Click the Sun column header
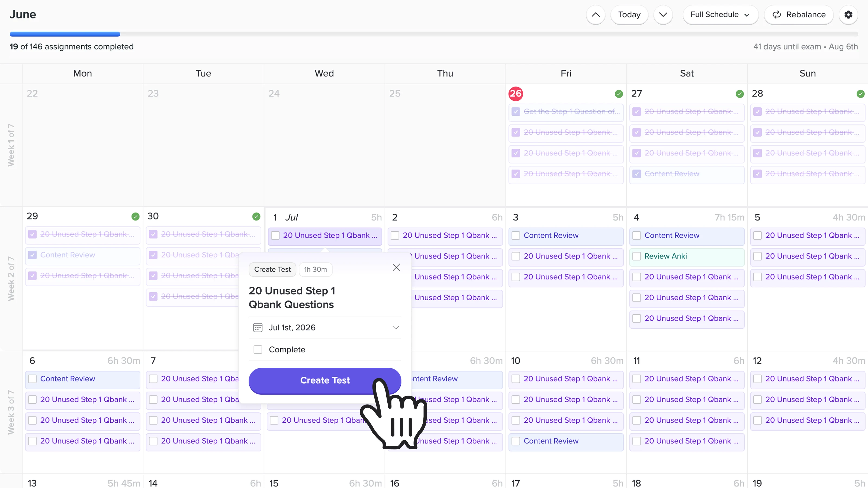The height and width of the screenshot is (488, 868). pos(807,73)
